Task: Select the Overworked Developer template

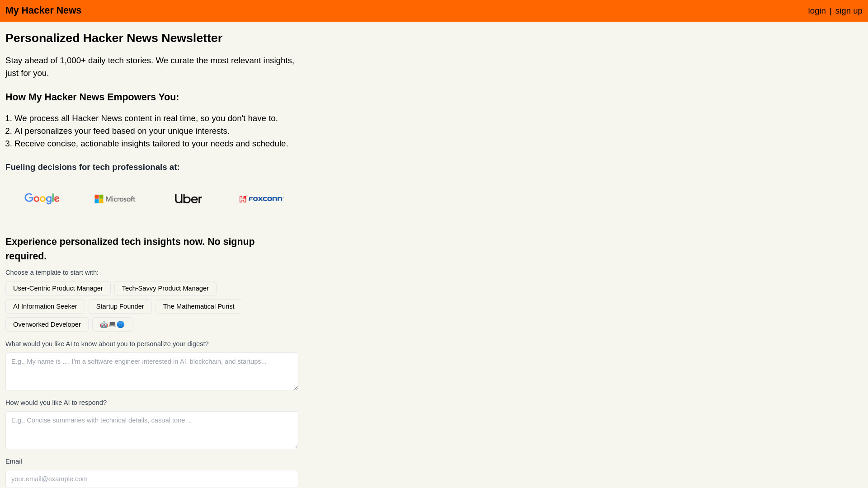Action: tap(47, 324)
